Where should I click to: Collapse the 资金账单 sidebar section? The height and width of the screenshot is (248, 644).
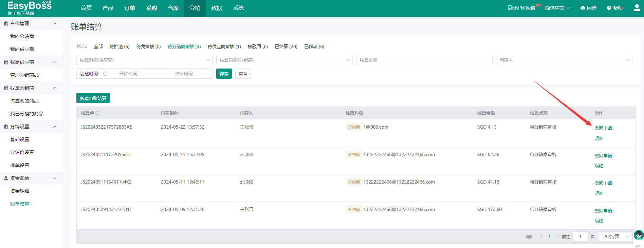point(55,178)
